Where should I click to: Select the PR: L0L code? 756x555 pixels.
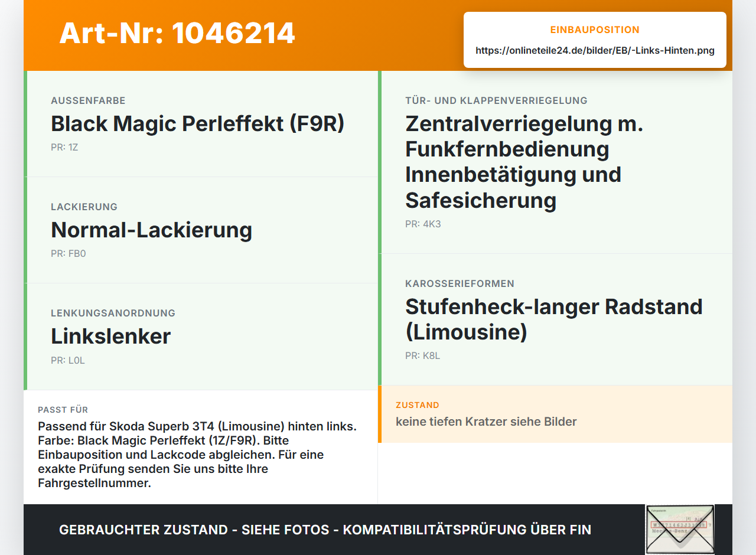point(68,361)
